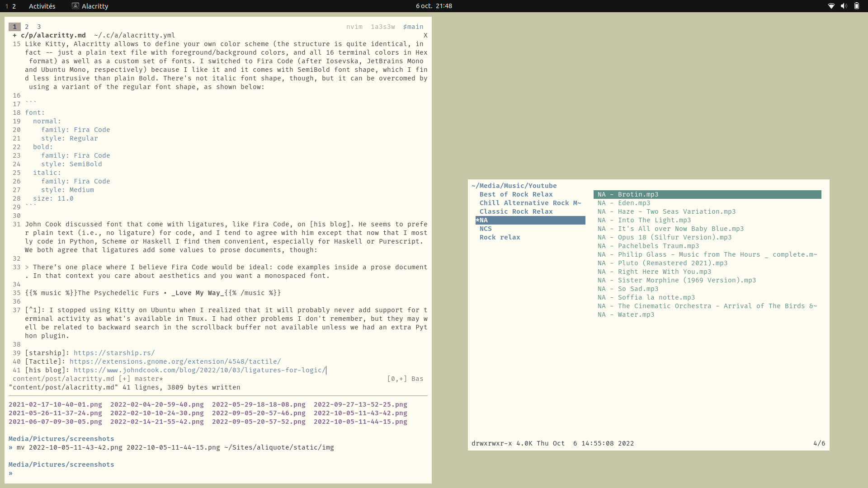
Task: Select the Rock relax directory
Action: [x=500, y=237]
